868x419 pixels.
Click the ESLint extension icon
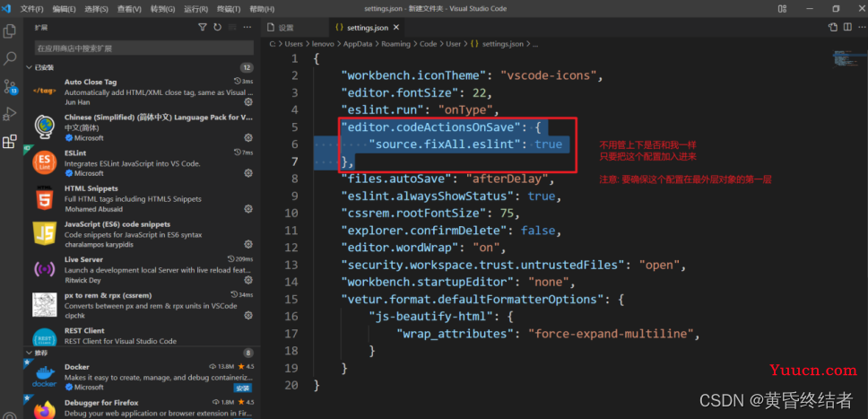tap(44, 163)
